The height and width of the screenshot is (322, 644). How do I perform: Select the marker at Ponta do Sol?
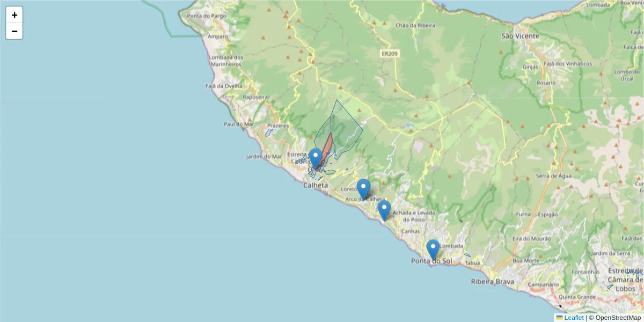click(x=433, y=247)
